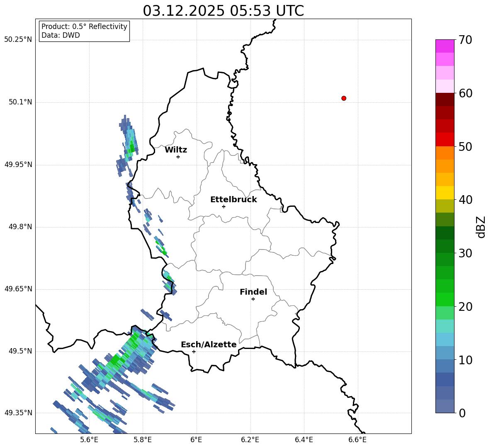Click the Esch/Alzette city label

pyautogui.click(x=209, y=344)
